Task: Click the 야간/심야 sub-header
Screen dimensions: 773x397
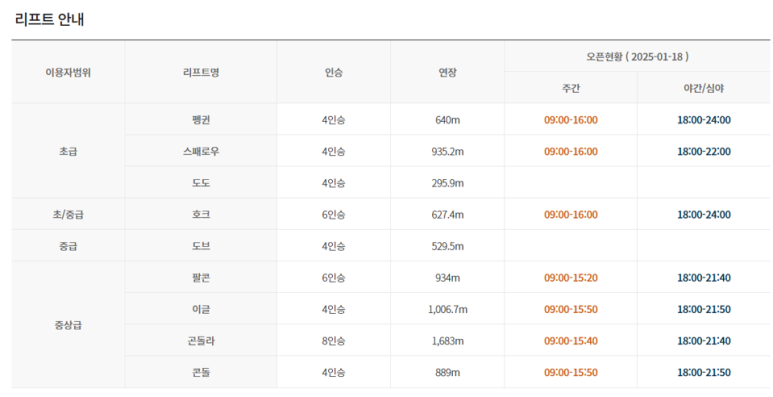Action: coord(703,88)
